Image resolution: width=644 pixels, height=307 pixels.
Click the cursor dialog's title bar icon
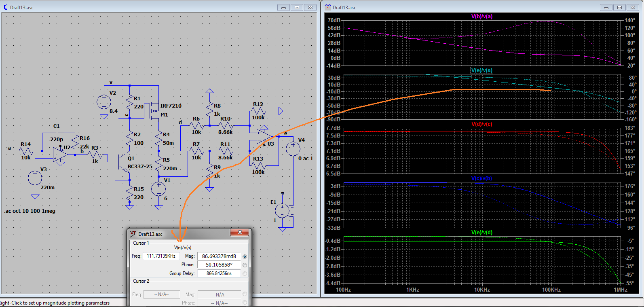[133, 234]
